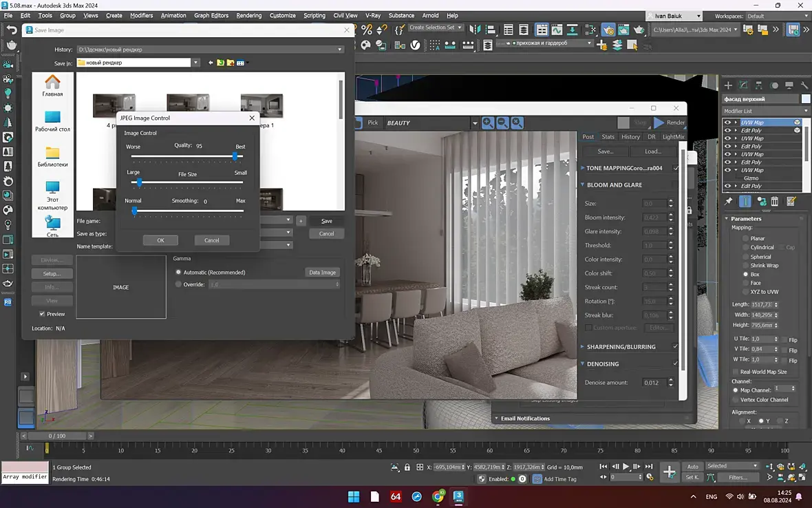Switch to the LightMix tab
This screenshot has height=508, width=812.
tap(673, 137)
